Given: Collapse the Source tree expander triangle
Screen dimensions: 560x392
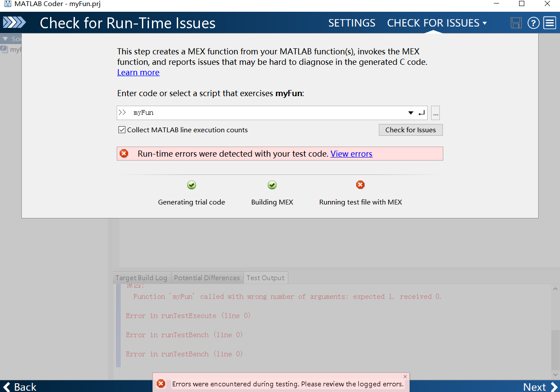Looking at the screenshot, I should pos(5,39).
